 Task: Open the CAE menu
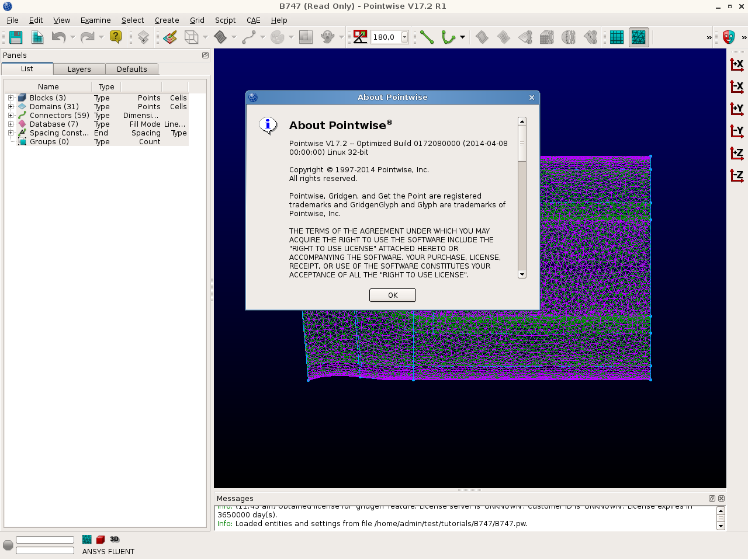click(x=253, y=20)
